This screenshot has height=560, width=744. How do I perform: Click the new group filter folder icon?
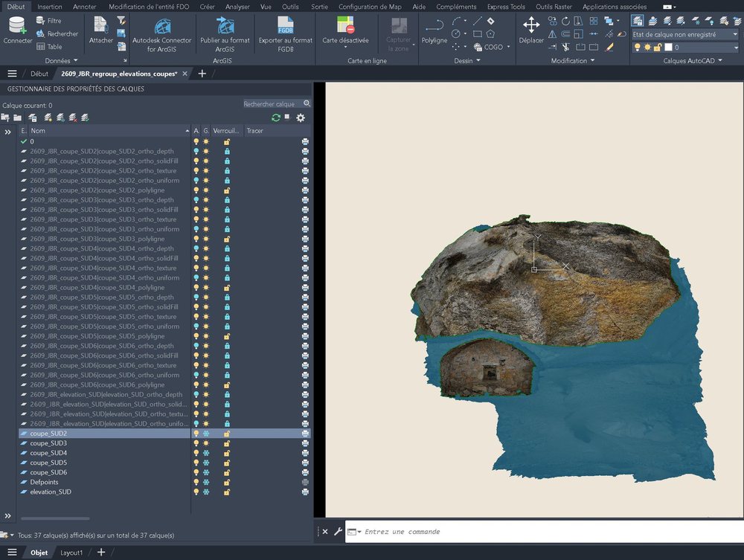coord(18,118)
